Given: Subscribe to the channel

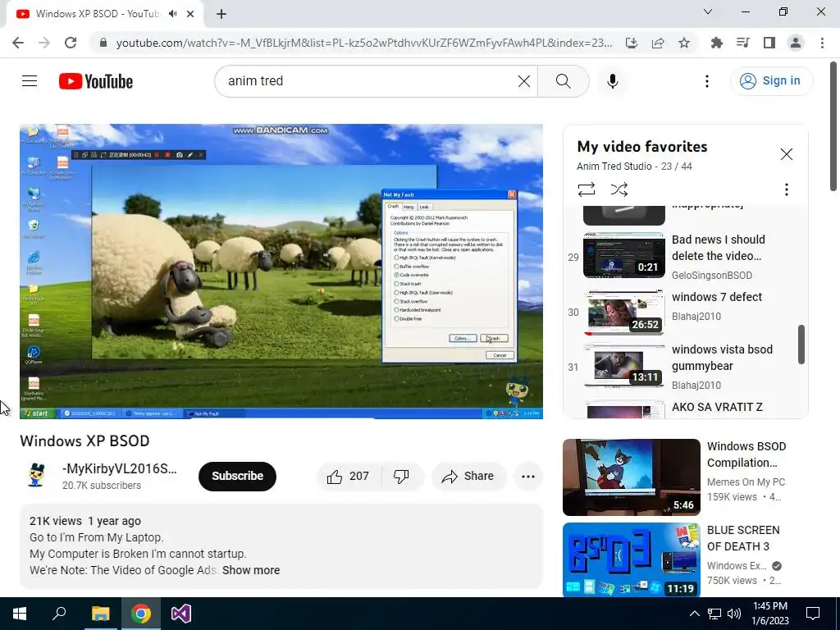Looking at the screenshot, I should click(x=237, y=477).
